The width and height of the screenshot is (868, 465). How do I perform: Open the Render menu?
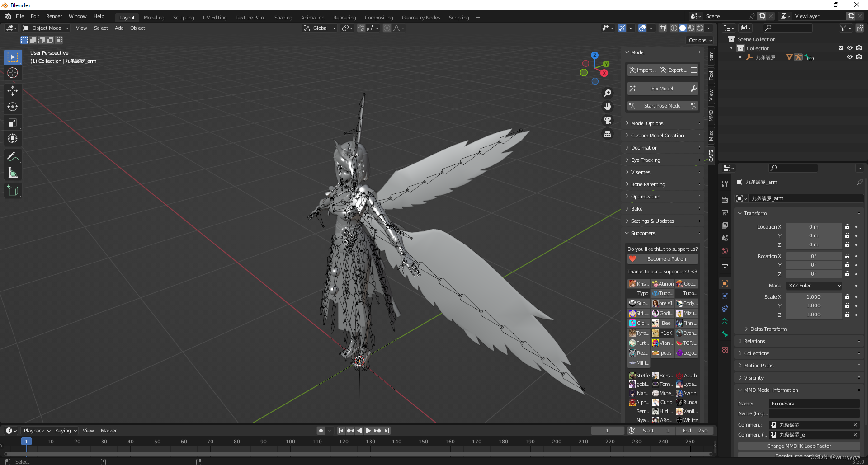[54, 16]
